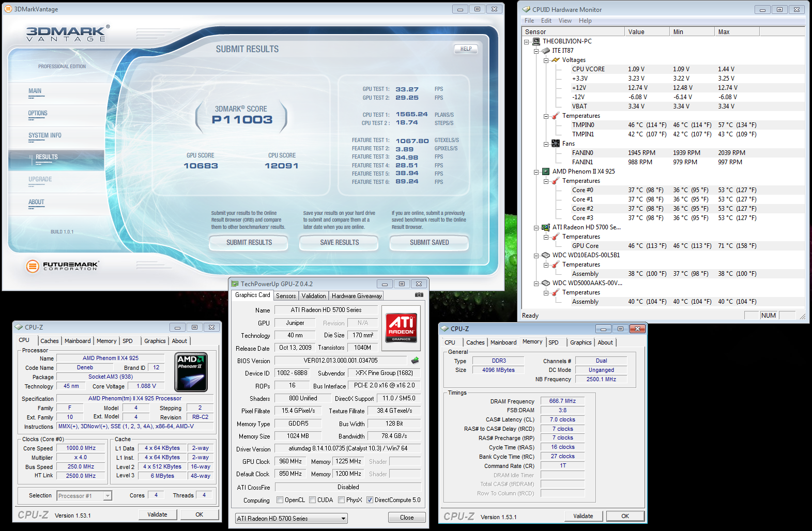Click CPU-Z Memory window title bar icon
Viewport: 812px width, 531px height.
pos(445,329)
